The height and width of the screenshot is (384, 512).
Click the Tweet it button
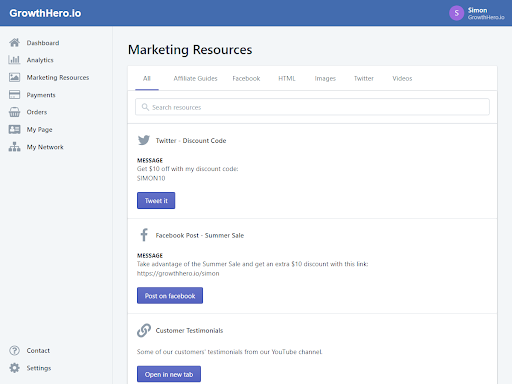(156, 200)
